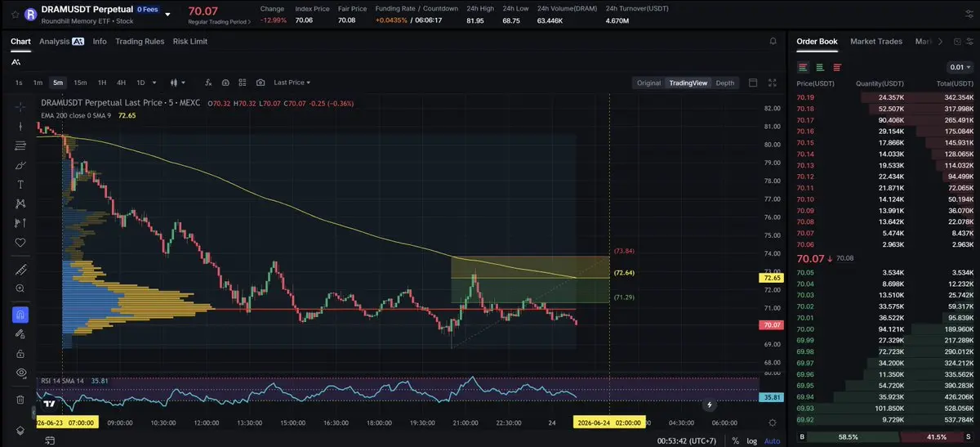This screenshot has height=447, width=980.
Task: Open the indicators fx menu
Action: click(208, 83)
